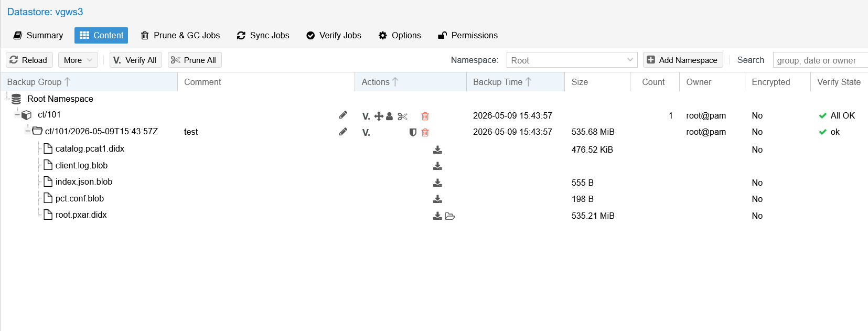Image resolution: width=868 pixels, height=331 pixels.
Task: Select the index.json.blob row
Action: click(x=434, y=182)
